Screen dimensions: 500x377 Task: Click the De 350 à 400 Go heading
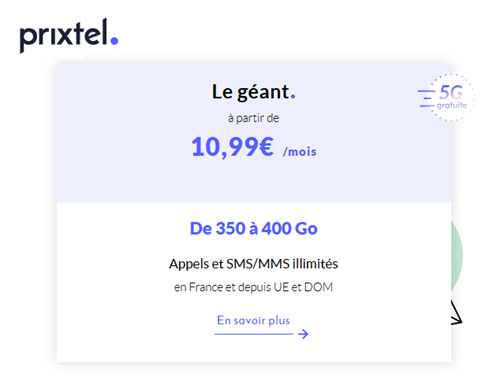[253, 229]
